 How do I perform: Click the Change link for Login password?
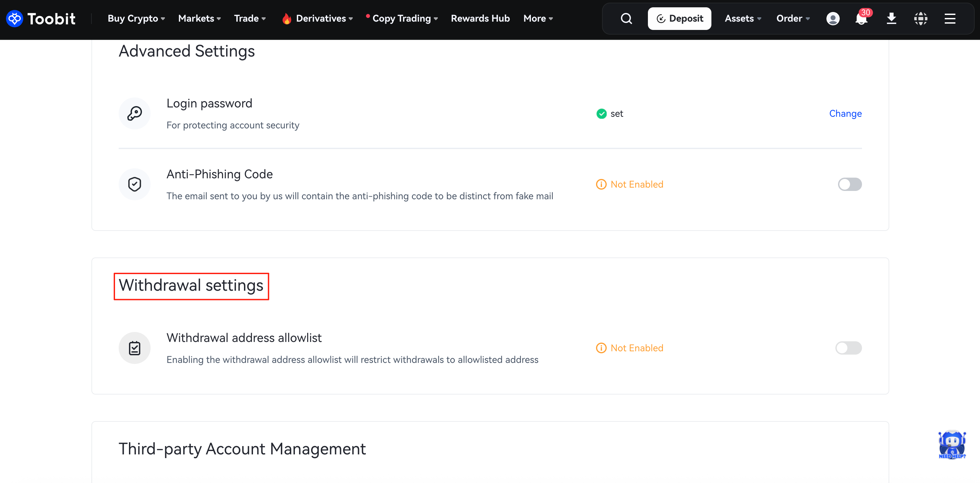pyautogui.click(x=845, y=113)
